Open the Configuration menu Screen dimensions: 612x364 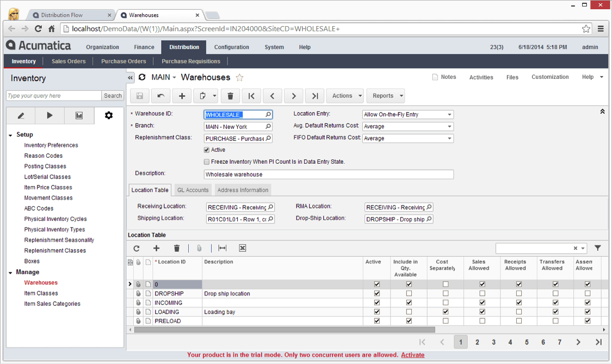[231, 47]
